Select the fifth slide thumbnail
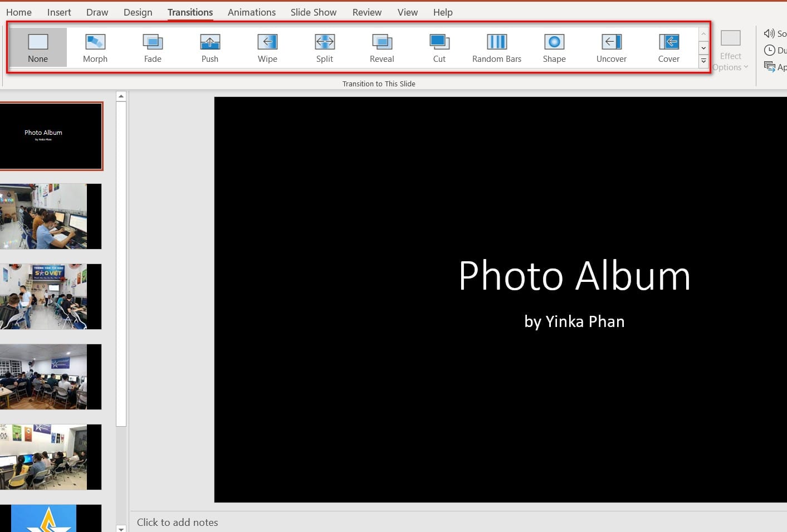The image size is (787, 532). click(51, 457)
